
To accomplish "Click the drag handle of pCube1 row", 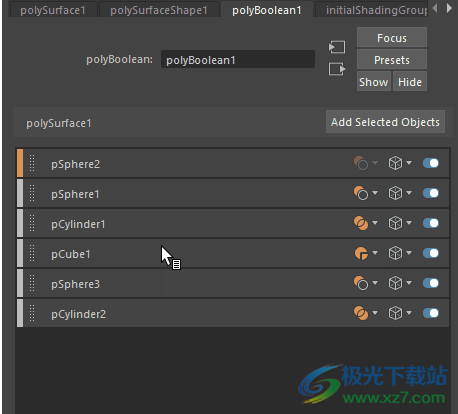I will [x=32, y=253].
